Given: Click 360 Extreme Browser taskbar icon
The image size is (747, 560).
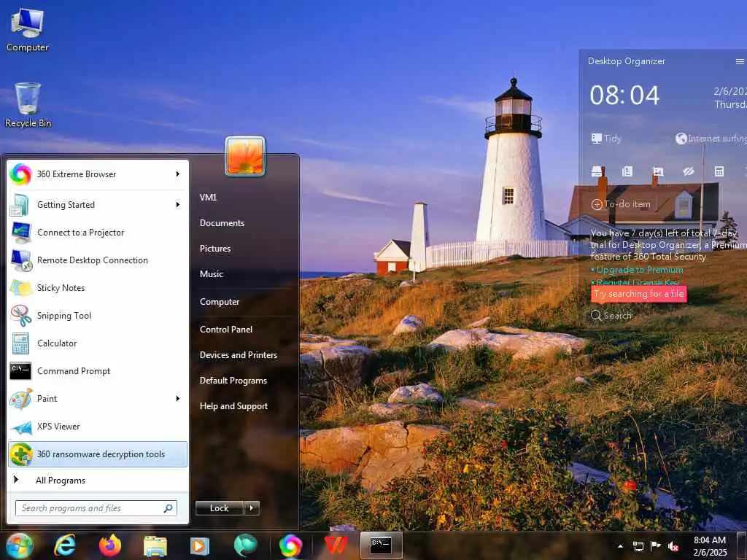Looking at the screenshot, I should [x=290, y=545].
